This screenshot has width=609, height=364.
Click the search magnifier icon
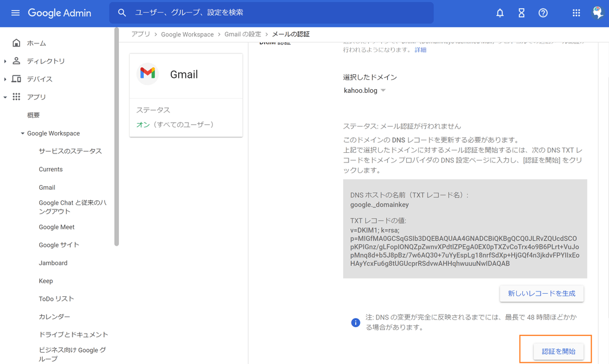(122, 13)
